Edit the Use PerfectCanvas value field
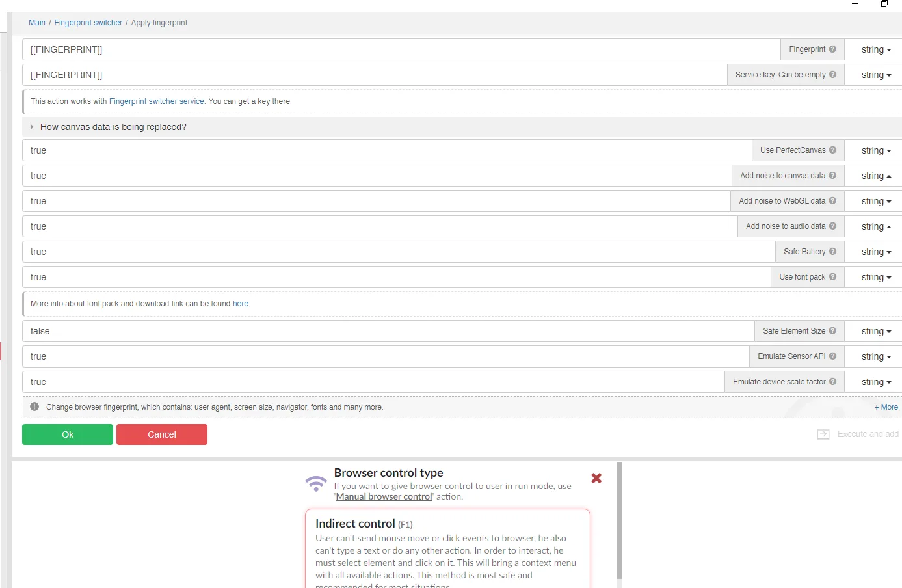The height and width of the screenshot is (588, 902). click(387, 150)
